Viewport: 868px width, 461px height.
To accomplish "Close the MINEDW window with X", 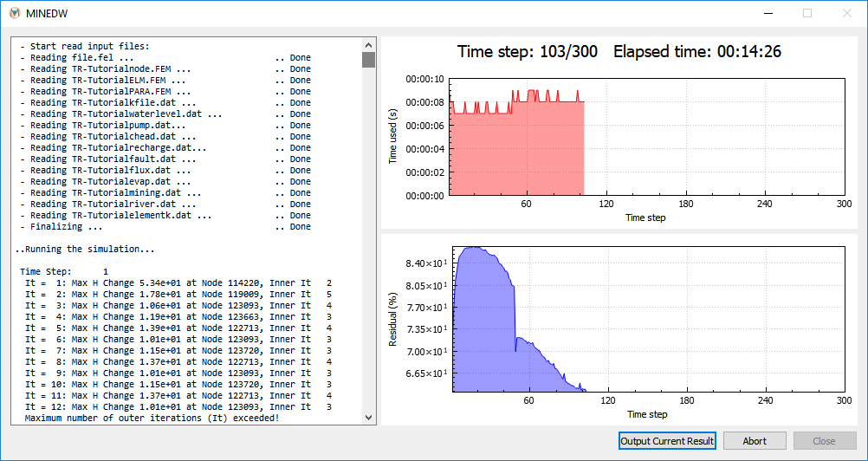I will [847, 13].
